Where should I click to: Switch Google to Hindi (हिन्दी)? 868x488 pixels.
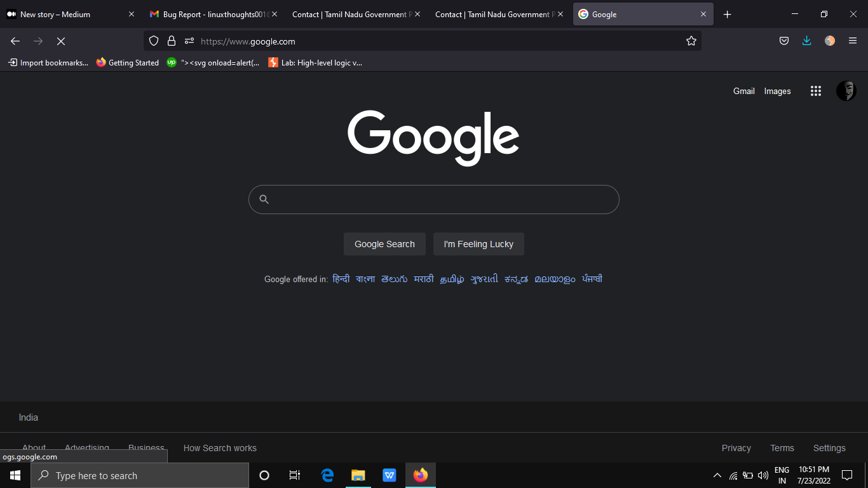coord(341,279)
